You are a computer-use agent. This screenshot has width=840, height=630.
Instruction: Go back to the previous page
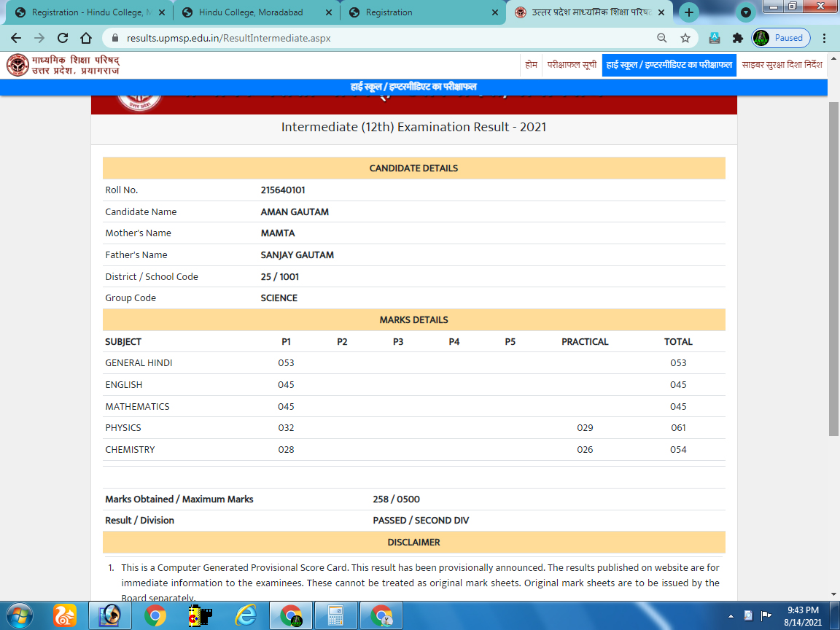click(x=16, y=38)
